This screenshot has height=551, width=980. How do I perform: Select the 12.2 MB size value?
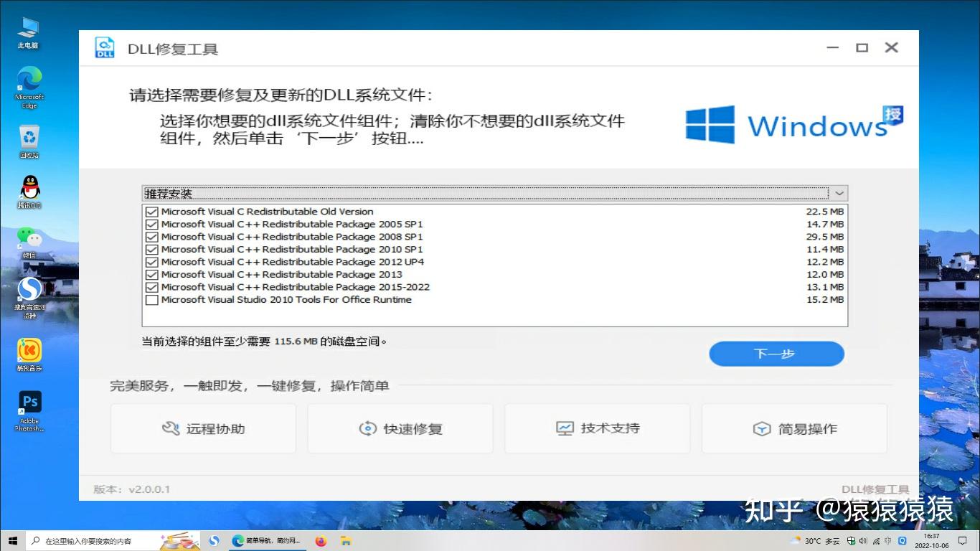[824, 262]
